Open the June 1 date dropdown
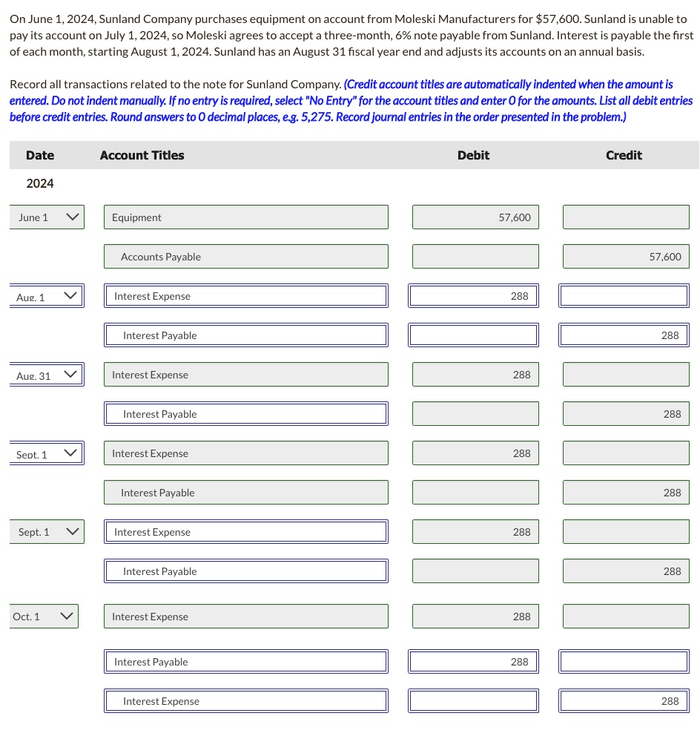The width and height of the screenshot is (700, 736). [47, 217]
